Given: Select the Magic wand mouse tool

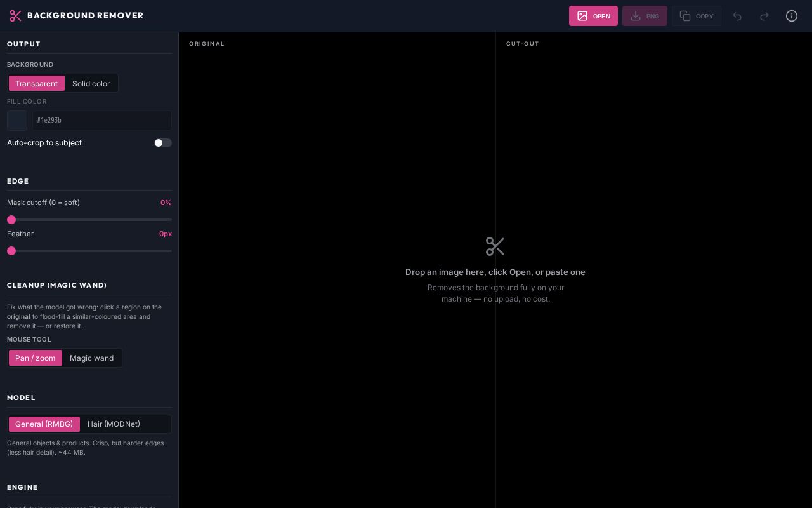Looking at the screenshot, I should coord(92,358).
